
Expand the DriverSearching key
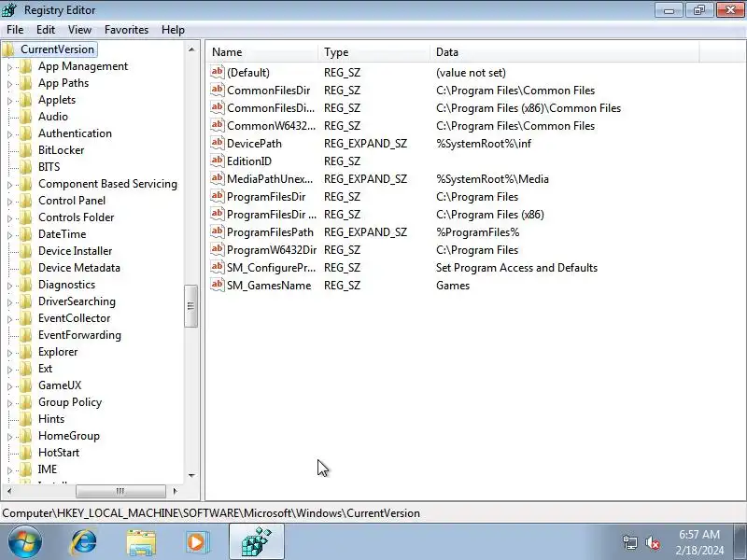(x=9, y=302)
